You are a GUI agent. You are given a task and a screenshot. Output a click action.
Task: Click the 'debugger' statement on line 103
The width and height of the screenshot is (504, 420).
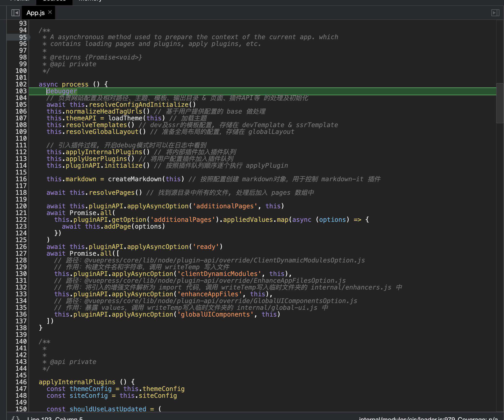tap(62, 91)
